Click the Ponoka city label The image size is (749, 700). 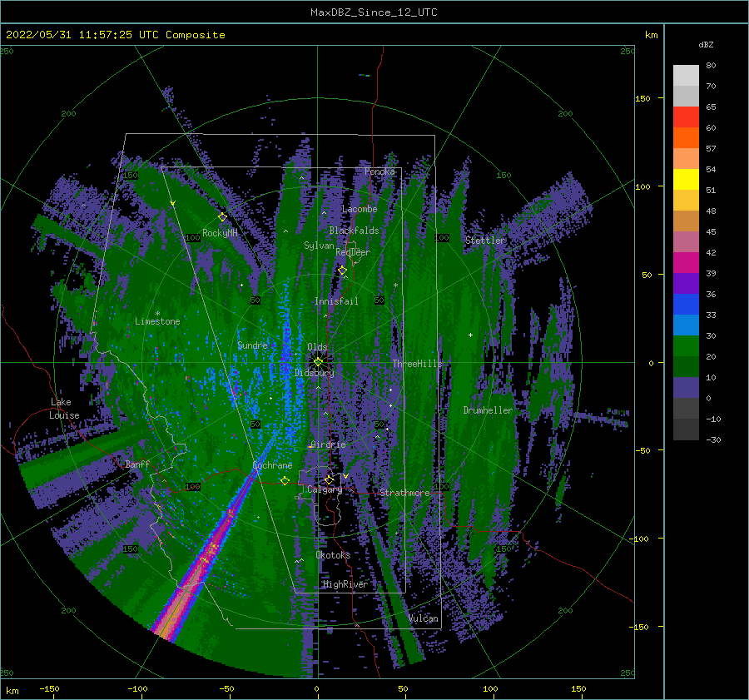[379, 172]
